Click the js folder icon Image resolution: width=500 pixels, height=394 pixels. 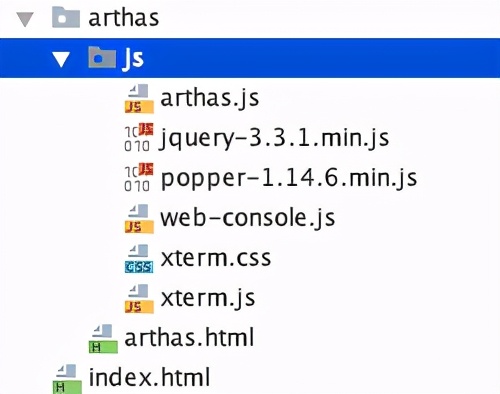pos(102,57)
